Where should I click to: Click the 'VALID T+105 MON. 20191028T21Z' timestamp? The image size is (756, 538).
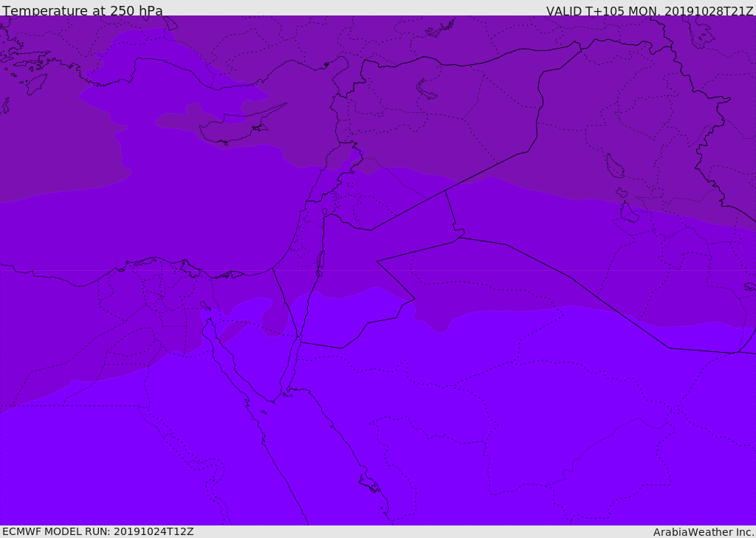pos(650,10)
